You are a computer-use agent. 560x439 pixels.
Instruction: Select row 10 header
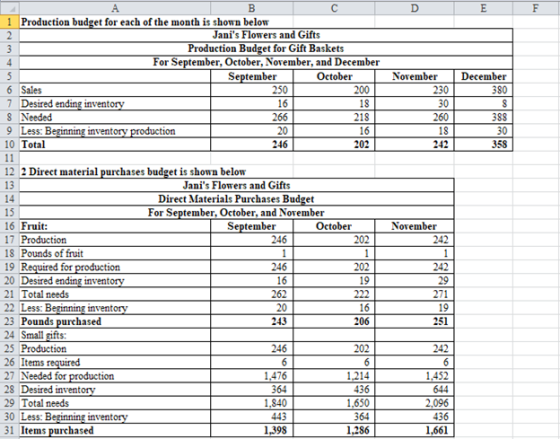tap(10, 144)
